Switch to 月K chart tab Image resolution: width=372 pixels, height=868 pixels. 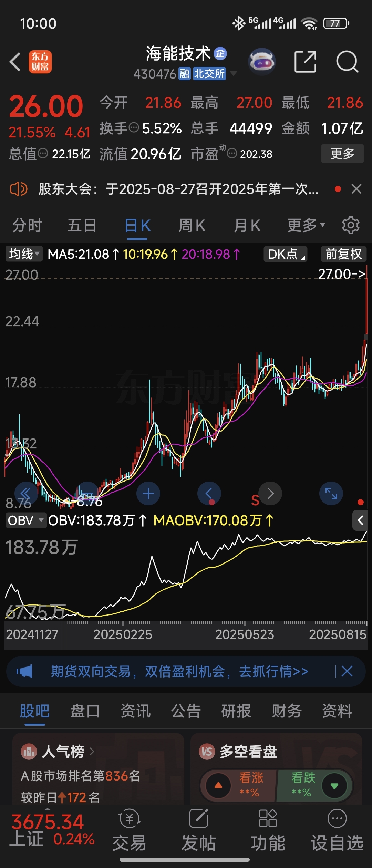(x=247, y=226)
